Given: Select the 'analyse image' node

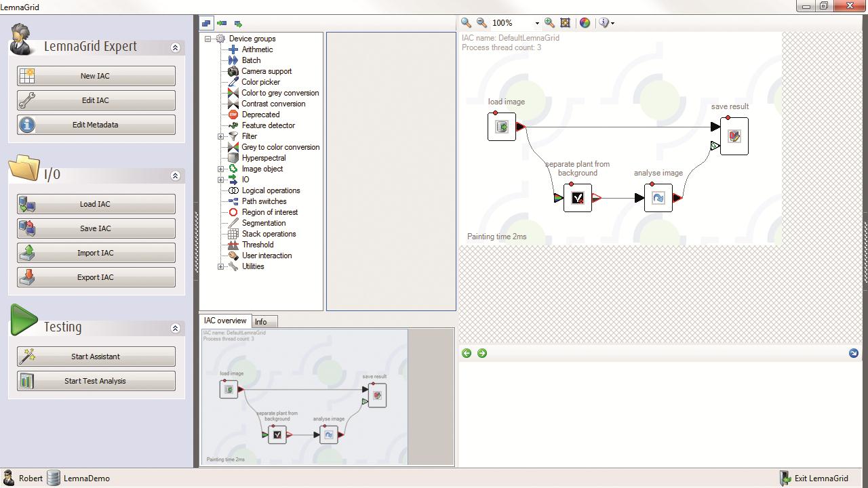Looking at the screenshot, I should 658,198.
